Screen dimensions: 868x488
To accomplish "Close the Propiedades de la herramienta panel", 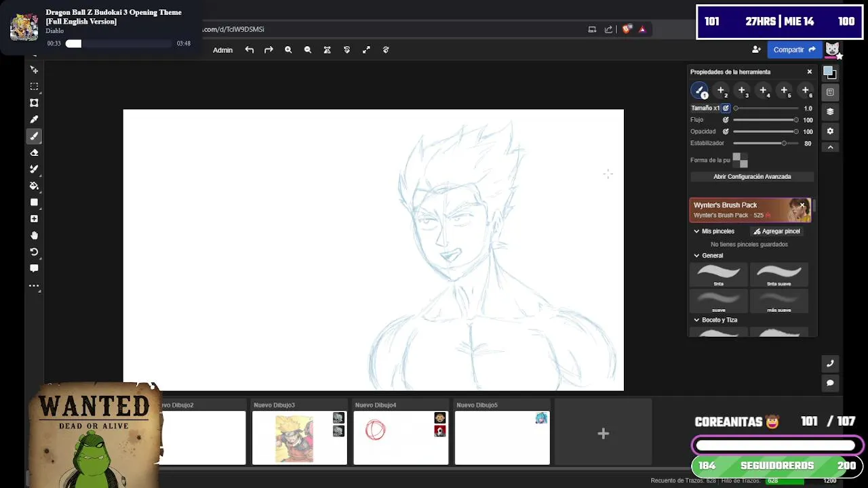I will (809, 72).
